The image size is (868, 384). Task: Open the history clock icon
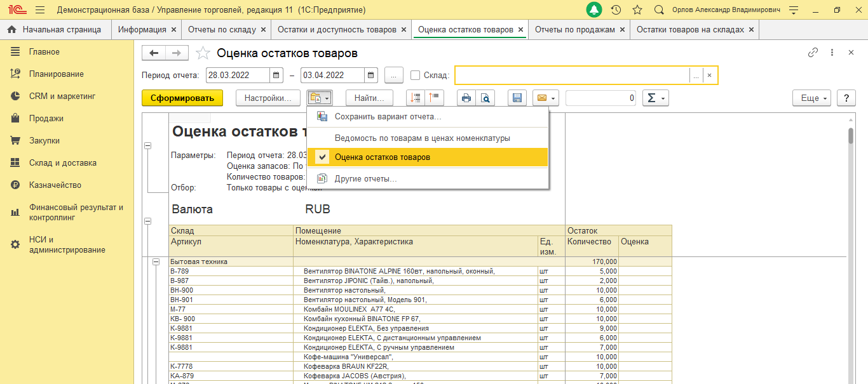pyautogui.click(x=615, y=10)
